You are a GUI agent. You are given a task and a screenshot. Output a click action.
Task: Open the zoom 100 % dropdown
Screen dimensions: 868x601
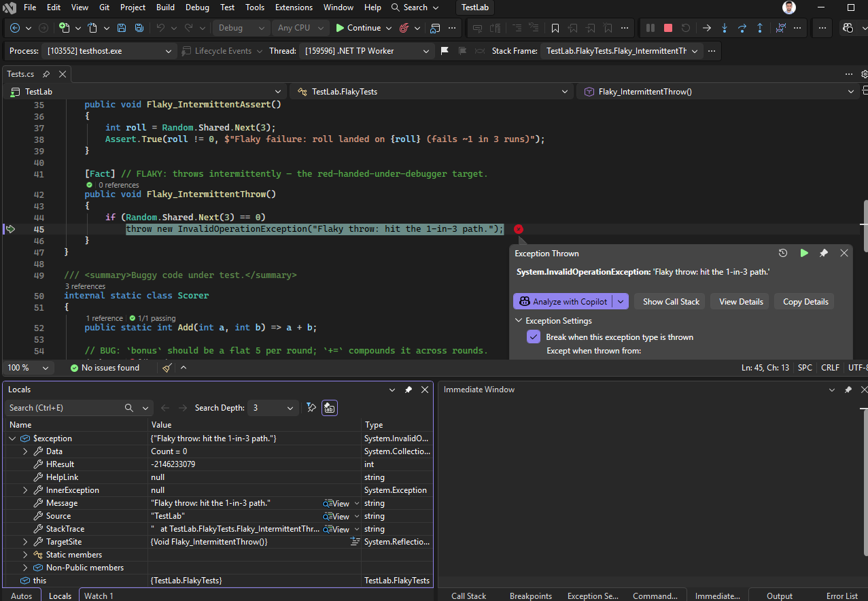point(29,368)
